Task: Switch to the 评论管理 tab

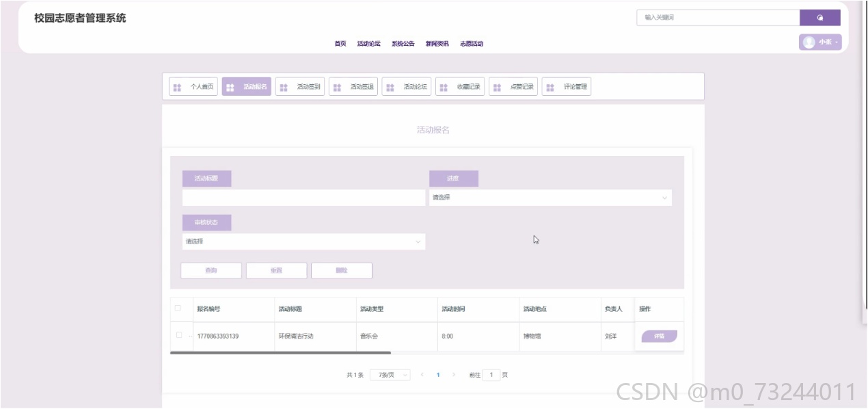Action: 567,87
